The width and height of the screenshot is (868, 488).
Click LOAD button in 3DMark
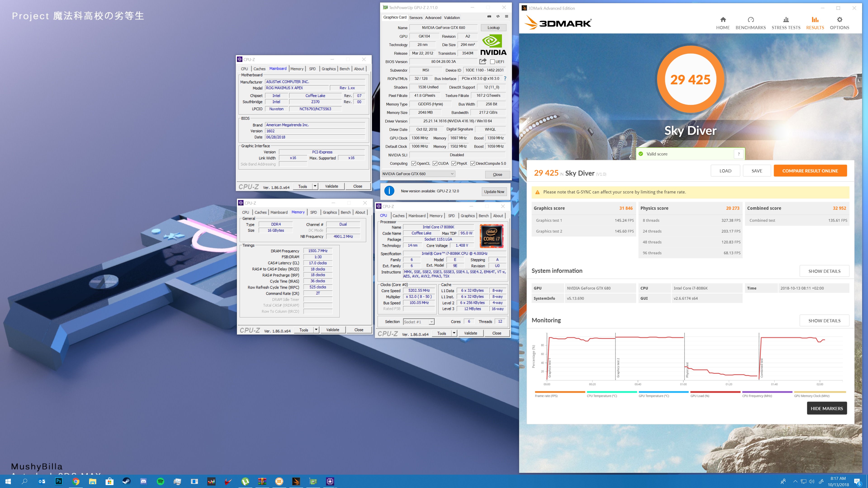point(725,171)
